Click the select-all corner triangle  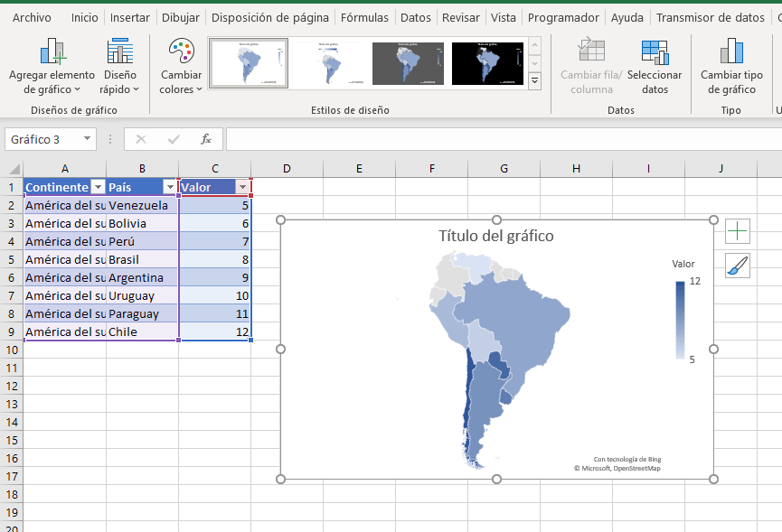click(x=14, y=168)
